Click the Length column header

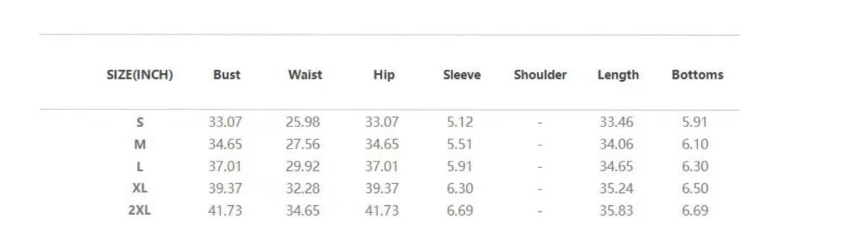pyautogui.click(x=618, y=75)
